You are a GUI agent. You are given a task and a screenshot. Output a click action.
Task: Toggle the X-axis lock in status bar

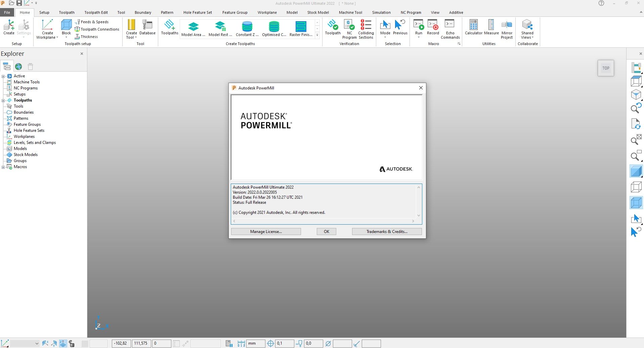(45, 343)
